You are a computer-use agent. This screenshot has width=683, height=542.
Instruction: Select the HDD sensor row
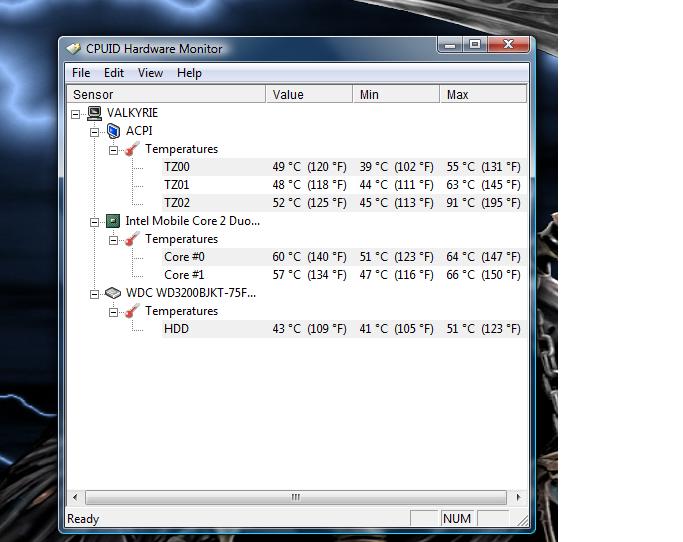pyautogui.click(x=344, y=329)
